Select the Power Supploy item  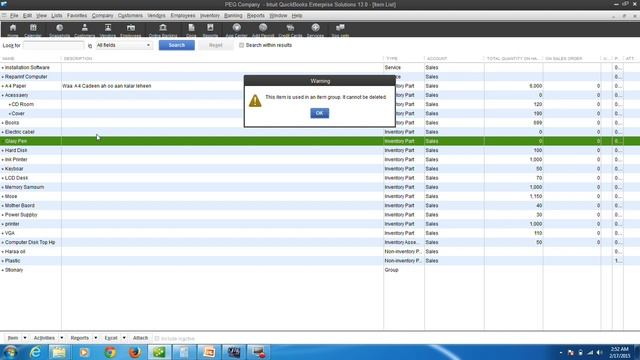click(x=21, y=215)
